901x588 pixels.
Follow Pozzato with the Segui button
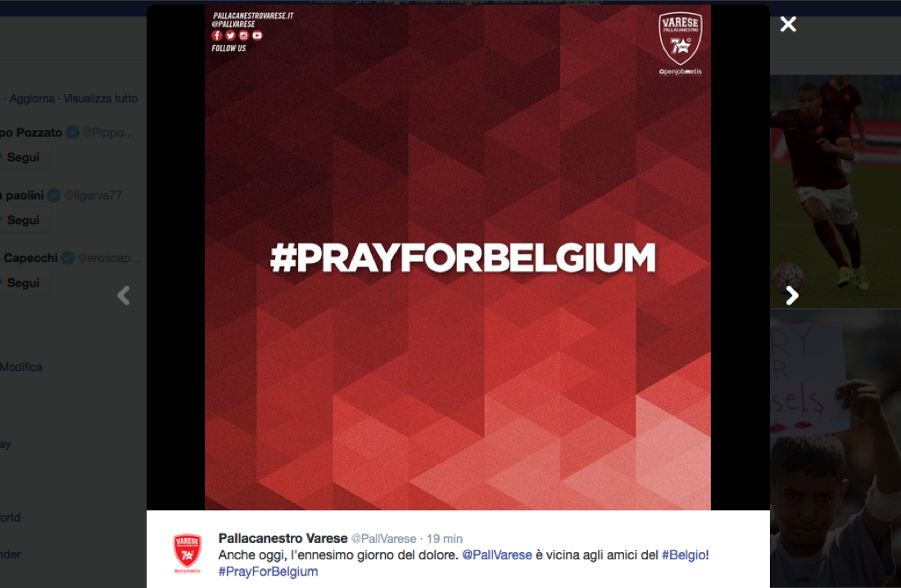click(x=23, y=157)
